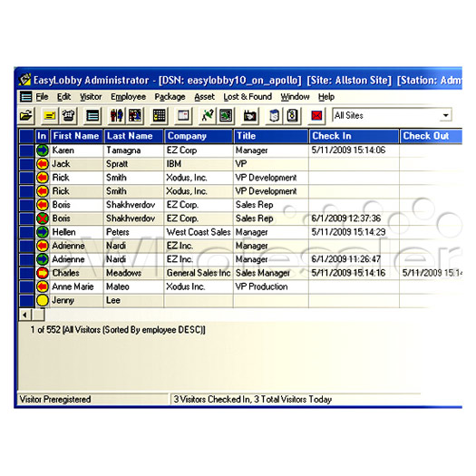The image size is (476, 476).
Task: Click check-in time 5/11/2009 15:14:29
Action: tap(354, 232)
